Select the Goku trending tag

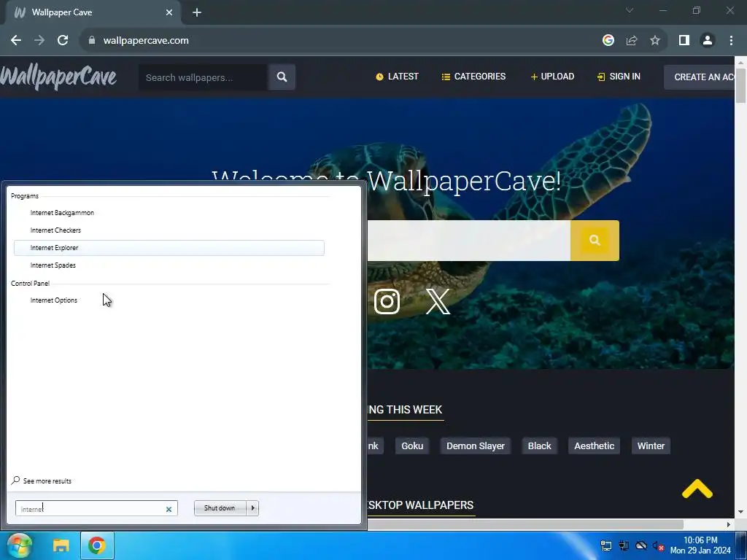click(x=412, y=446)
